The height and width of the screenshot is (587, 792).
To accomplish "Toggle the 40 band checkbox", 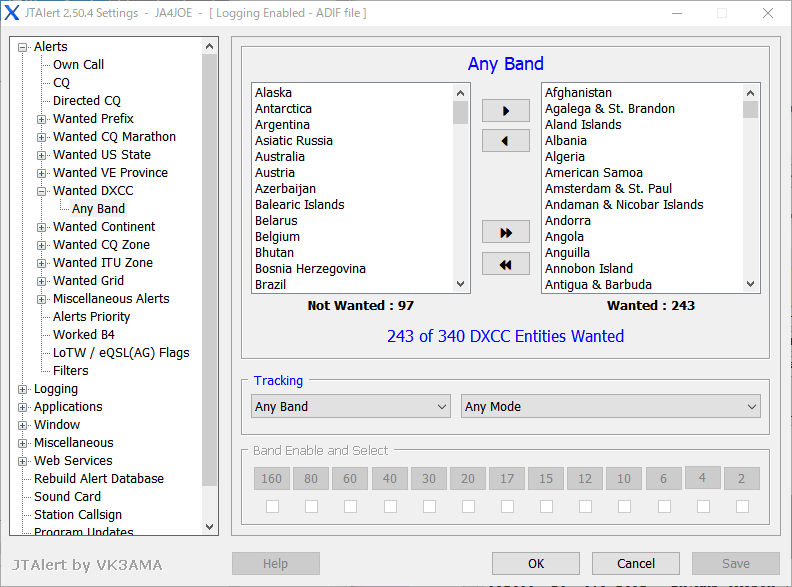I will 390,506.
